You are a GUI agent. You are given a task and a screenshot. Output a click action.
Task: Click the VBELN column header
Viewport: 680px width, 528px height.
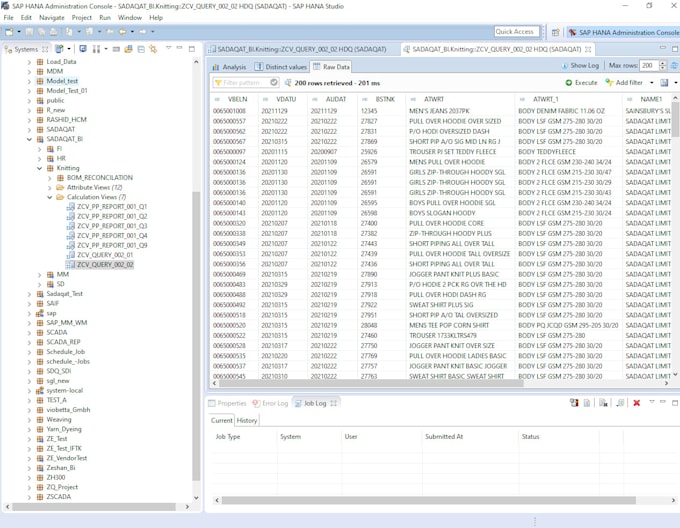tap(237, 99)
